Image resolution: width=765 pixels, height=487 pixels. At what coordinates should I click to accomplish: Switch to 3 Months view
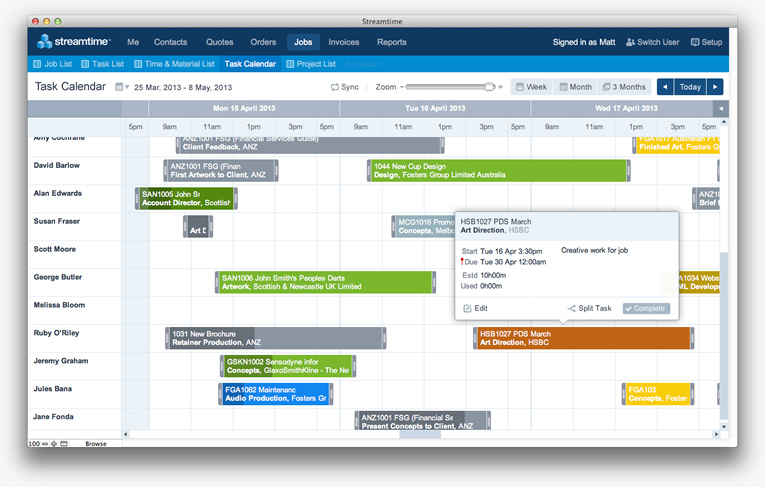point(624,87)
